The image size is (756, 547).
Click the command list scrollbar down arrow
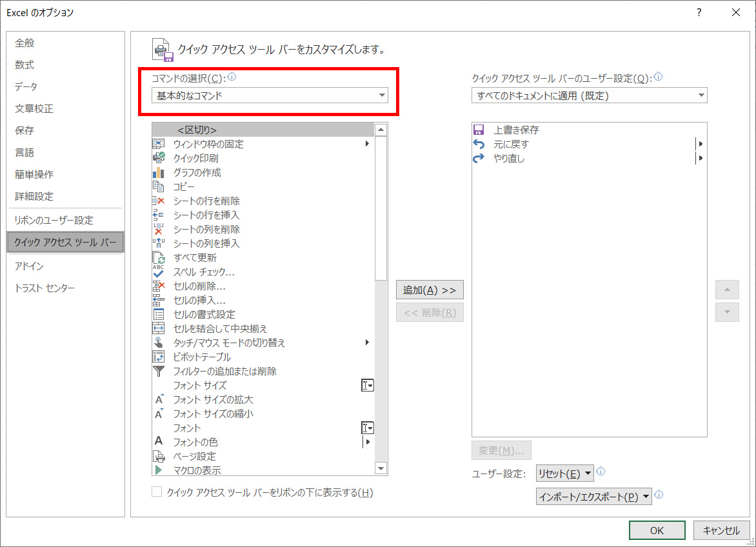(x=381, y=469)
